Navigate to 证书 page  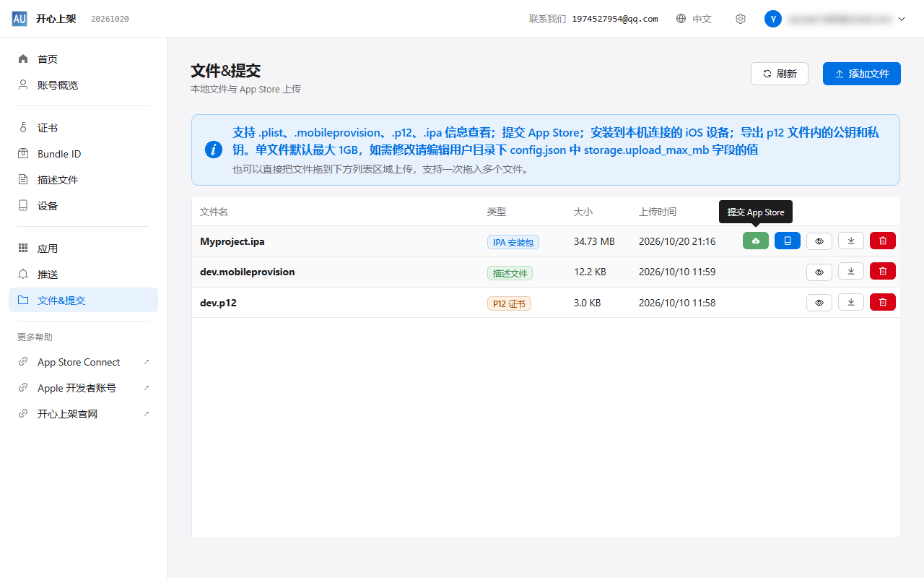(x=83, y=128)
